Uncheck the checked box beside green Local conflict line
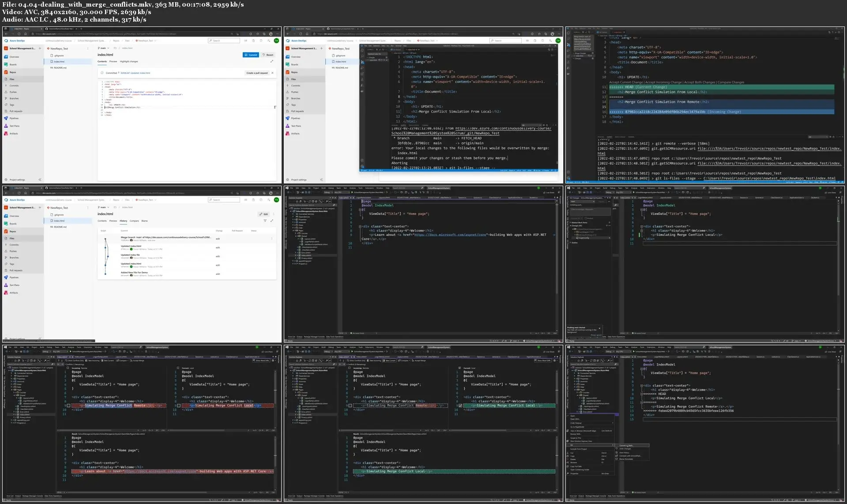The image size is (847, 504). [x=460, y=406]
